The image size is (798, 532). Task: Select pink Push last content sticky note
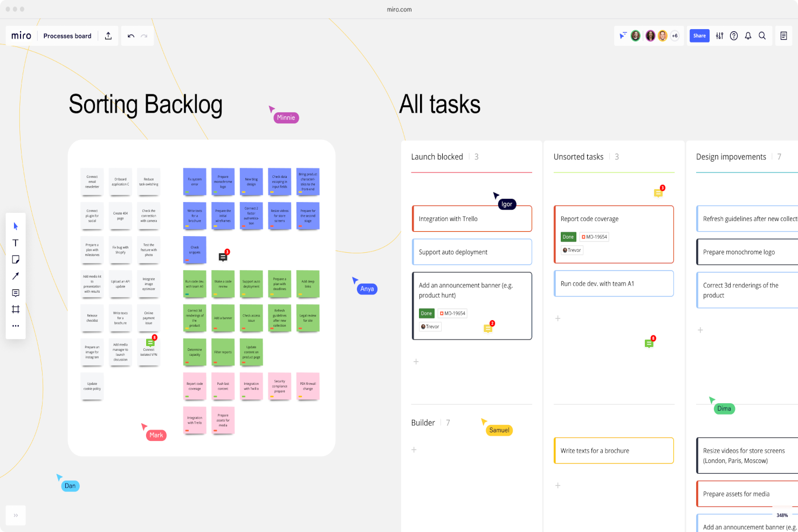pos(223,386)
